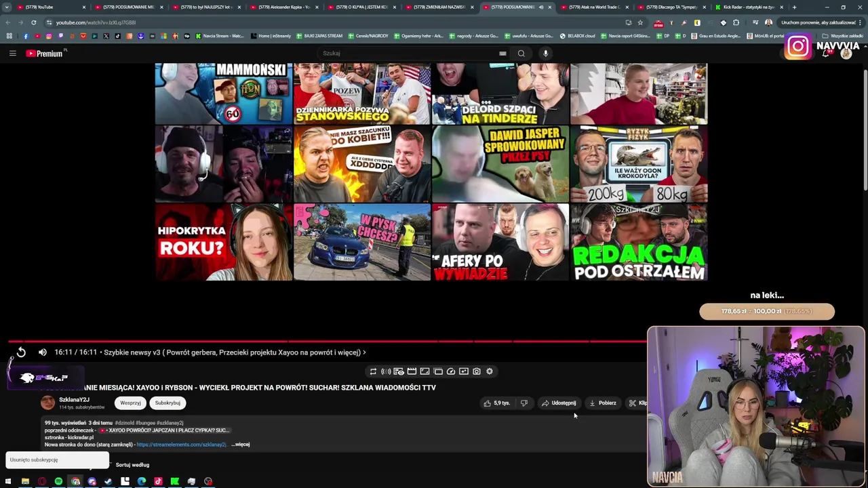Open a new browser tab
The height and width of the screenshot is (488, 868).
794,7
